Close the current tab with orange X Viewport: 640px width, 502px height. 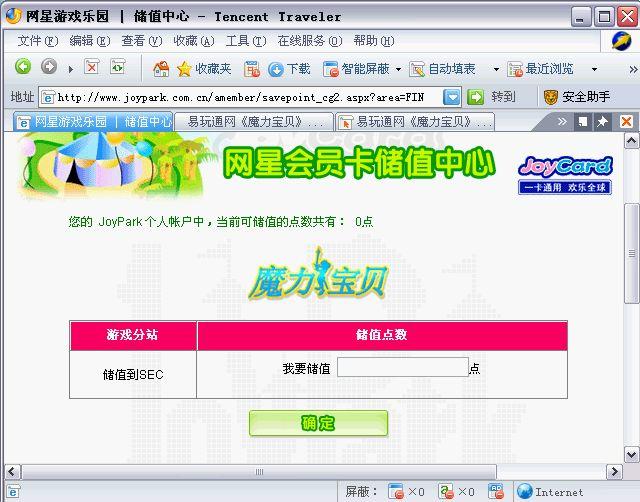(x=626, y=122)
